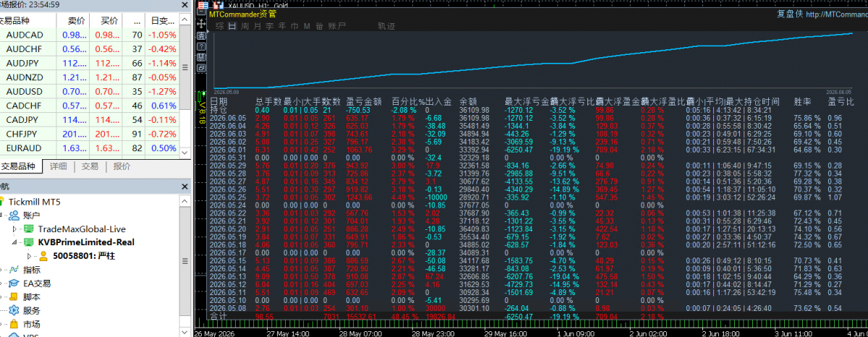Click the 轨迹 trajectory button in MTCommander
Image resolution: width=868 pixels, height=337 pixels.
coord(386,26)
